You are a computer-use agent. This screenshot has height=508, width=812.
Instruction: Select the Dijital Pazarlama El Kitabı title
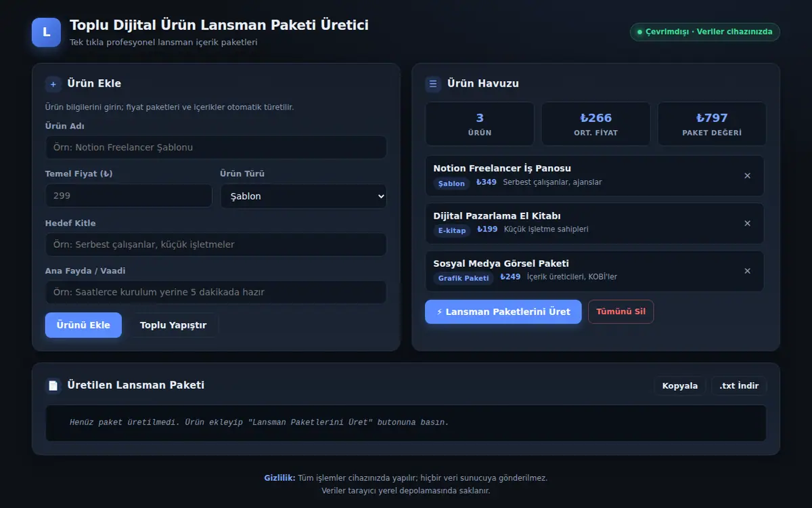(x=497, y=216)
